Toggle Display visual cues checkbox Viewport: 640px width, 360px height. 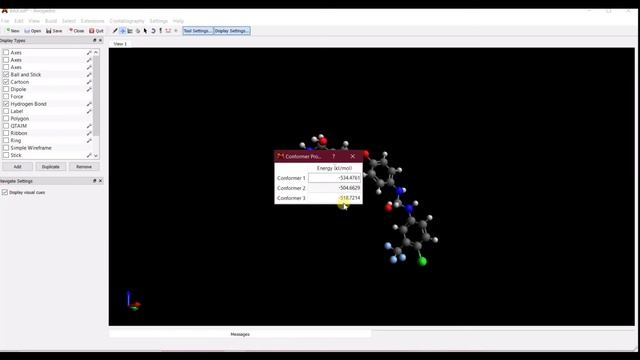coord(5,192)
